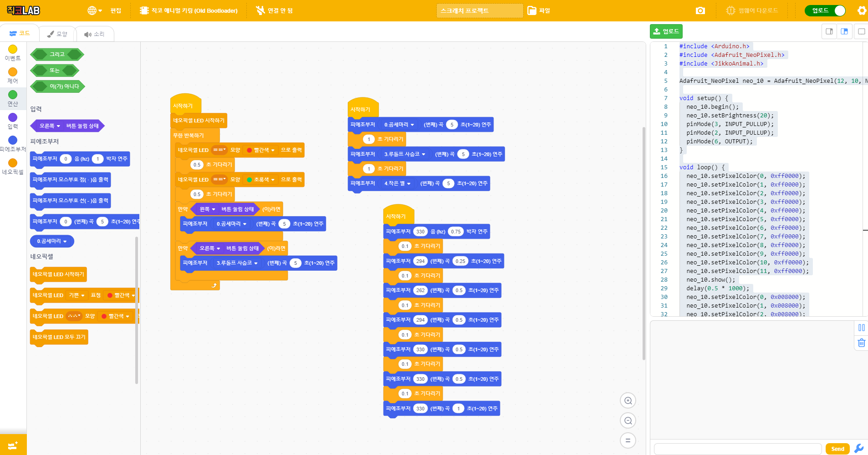Viewport: 868px width, 455px height.
Task: Expand the 0.곰세마리 song dropdown in palette
Action: click(x=52, y=241)
